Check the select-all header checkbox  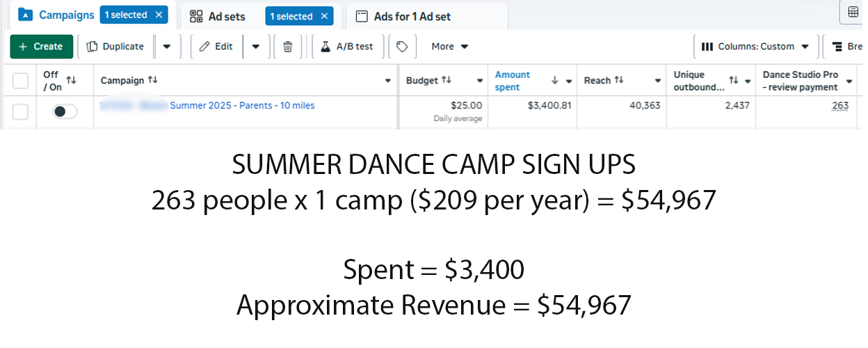(x=21, y=81)
